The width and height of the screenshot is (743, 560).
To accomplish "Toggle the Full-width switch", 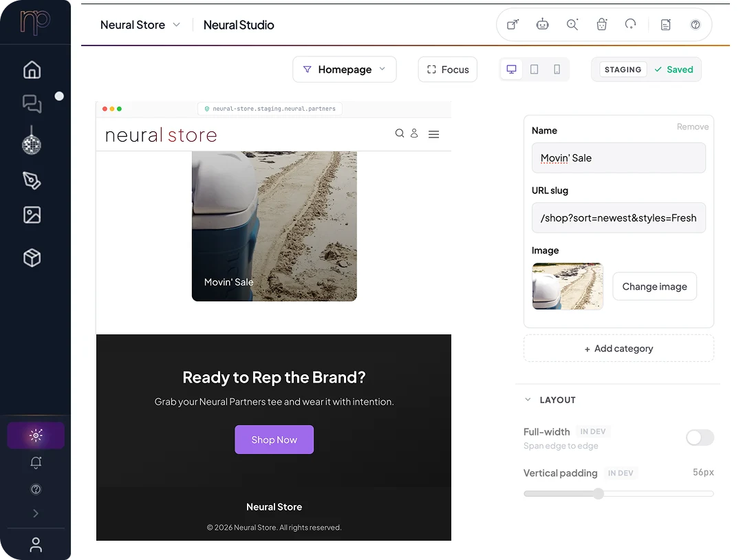I will (700, 438).
